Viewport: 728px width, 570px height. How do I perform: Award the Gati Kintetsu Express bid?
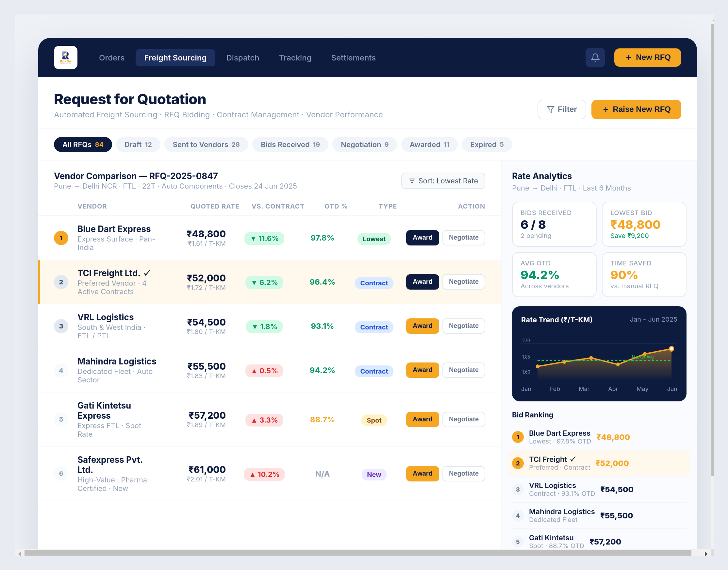tap(422, 419)
